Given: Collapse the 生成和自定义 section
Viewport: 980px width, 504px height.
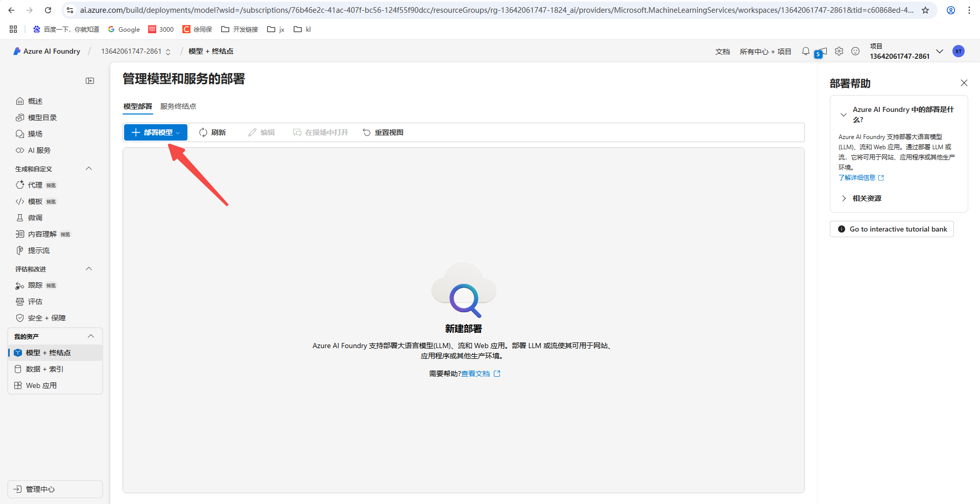Looking at the screenshot, I should pyautogui.click(x=89, y=169).
